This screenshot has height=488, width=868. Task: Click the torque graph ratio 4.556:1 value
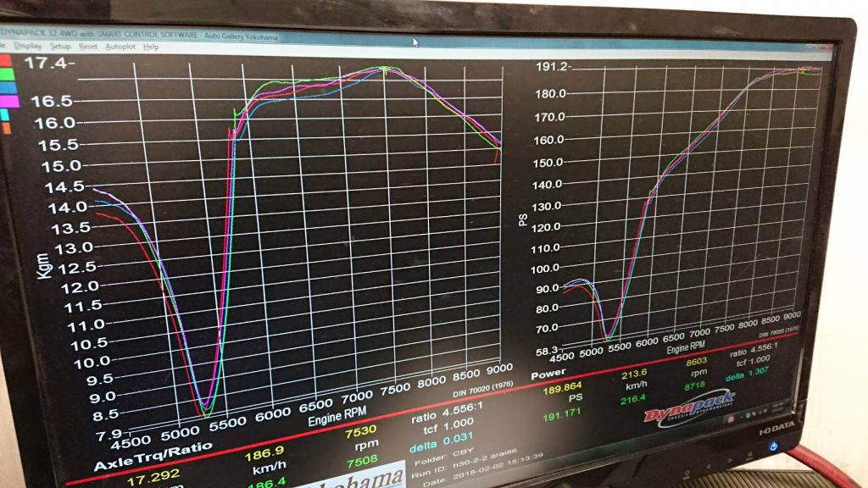438,416
